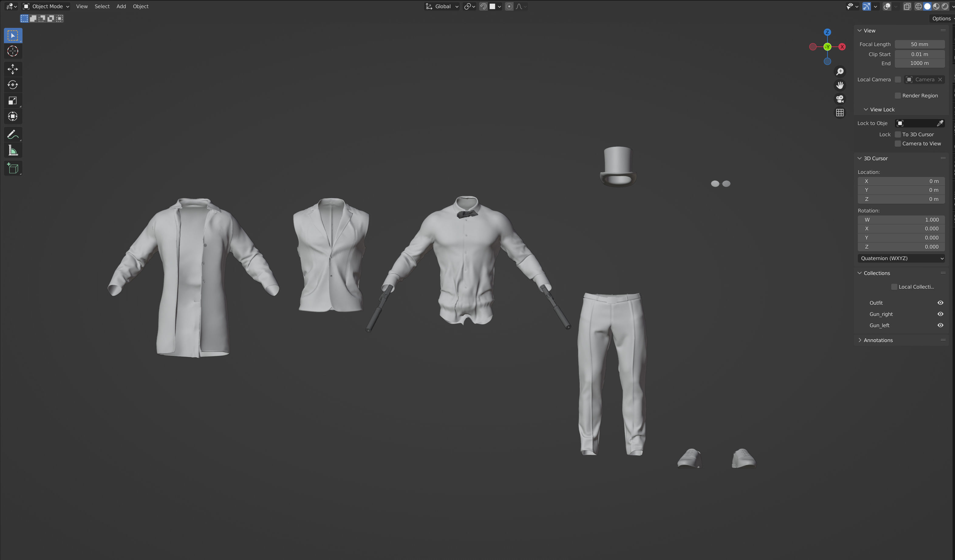Viewport: 955px width, 560px height.
Task: Check Lock To 3D Cursor
Action: click(897, 134)
